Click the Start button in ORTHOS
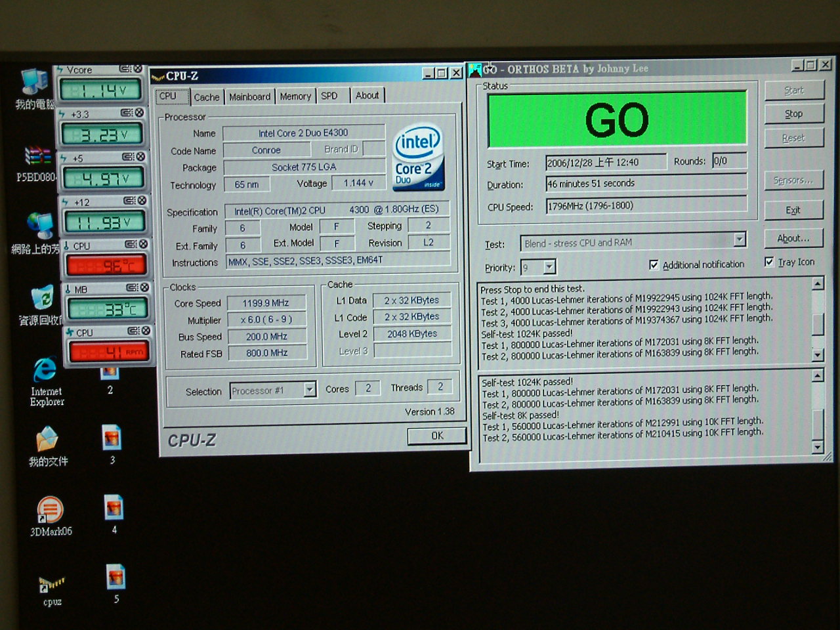 tap(794, 91)
